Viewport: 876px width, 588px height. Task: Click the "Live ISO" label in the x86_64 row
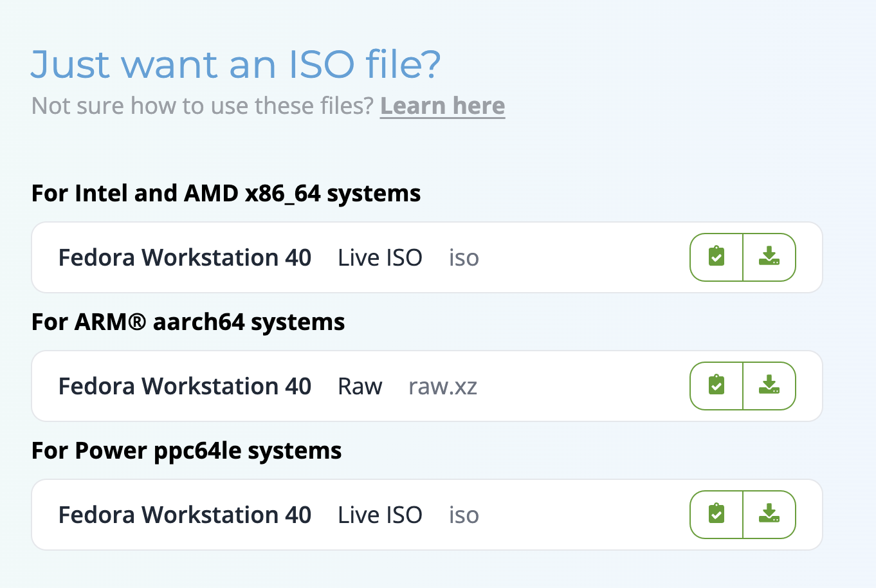(379, 257)
